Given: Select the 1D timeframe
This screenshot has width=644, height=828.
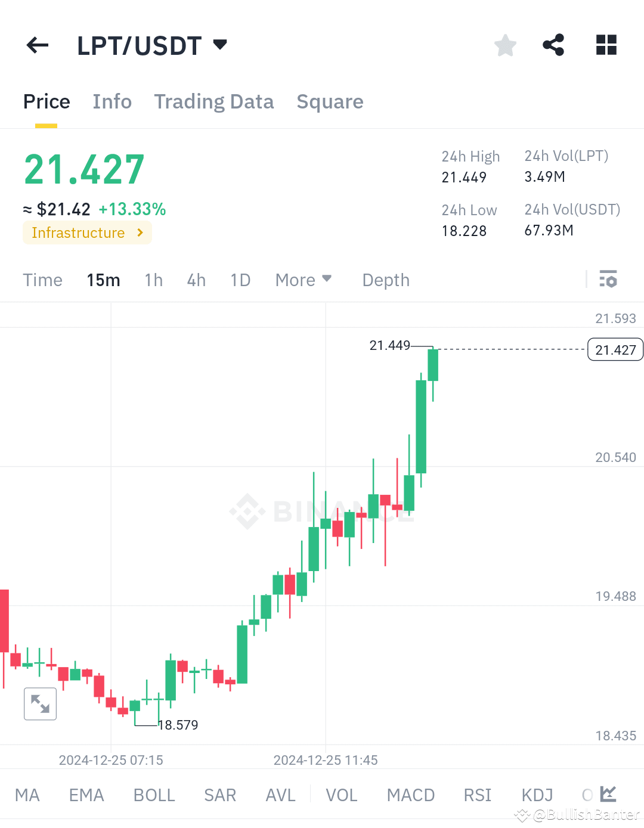Looking at the screenshot, I should click(240, 280).
